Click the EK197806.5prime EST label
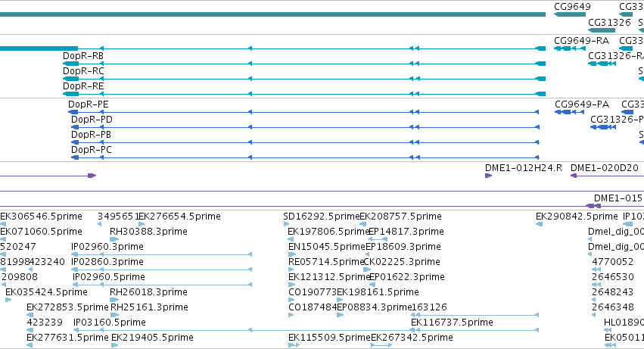644x349 pixels. point(328,232)
